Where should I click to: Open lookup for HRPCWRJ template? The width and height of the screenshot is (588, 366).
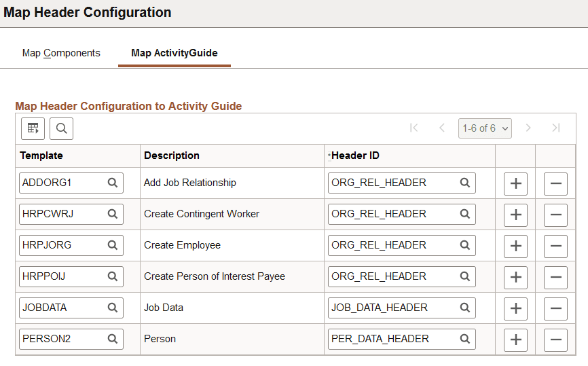pyautogui.click(x=113, y=214)
